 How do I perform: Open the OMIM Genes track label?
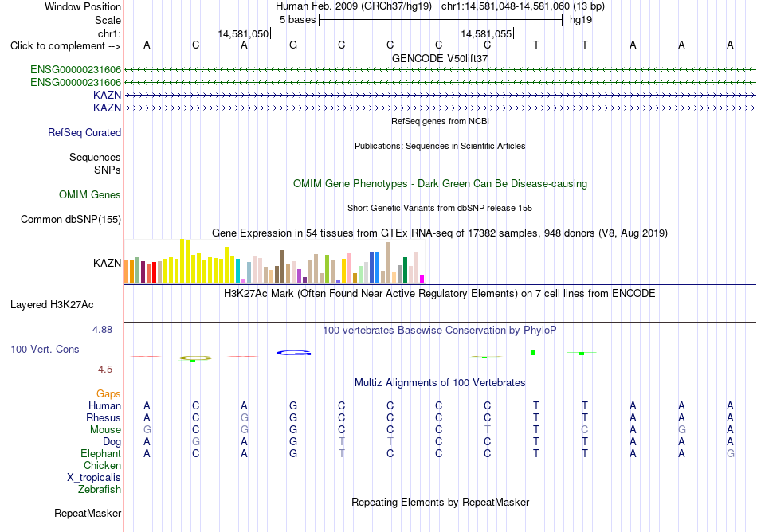pyautogui.click(x=90, y=195)
